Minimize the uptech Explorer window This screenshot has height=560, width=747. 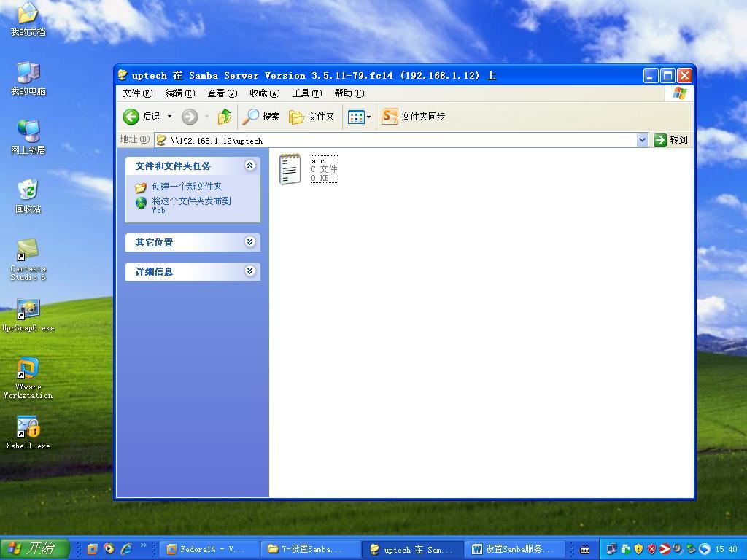point(650,75)
